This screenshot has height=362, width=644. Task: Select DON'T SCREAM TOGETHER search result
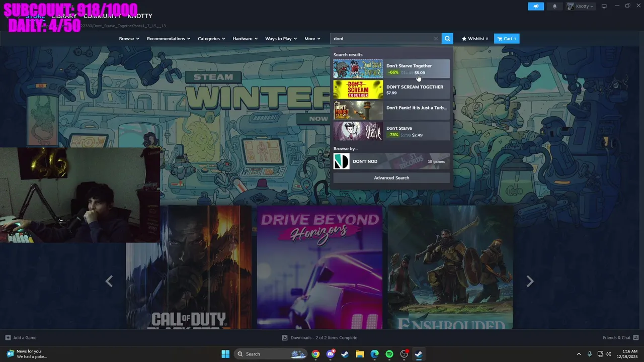click(x=391, y=89)
